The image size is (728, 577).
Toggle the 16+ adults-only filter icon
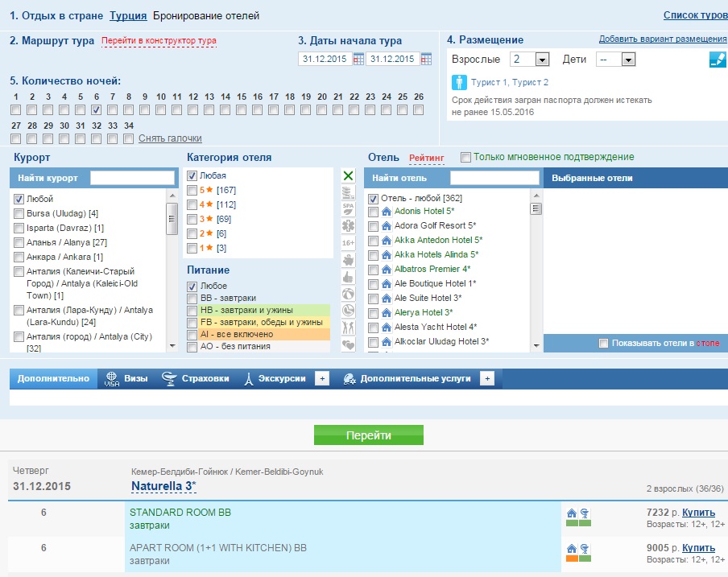[348, 243]
